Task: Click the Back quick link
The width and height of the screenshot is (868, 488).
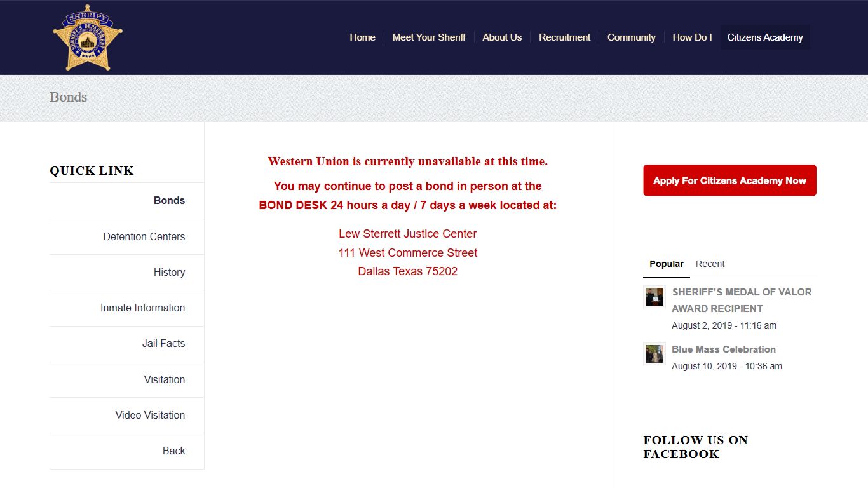Action: tap(127, 451)
